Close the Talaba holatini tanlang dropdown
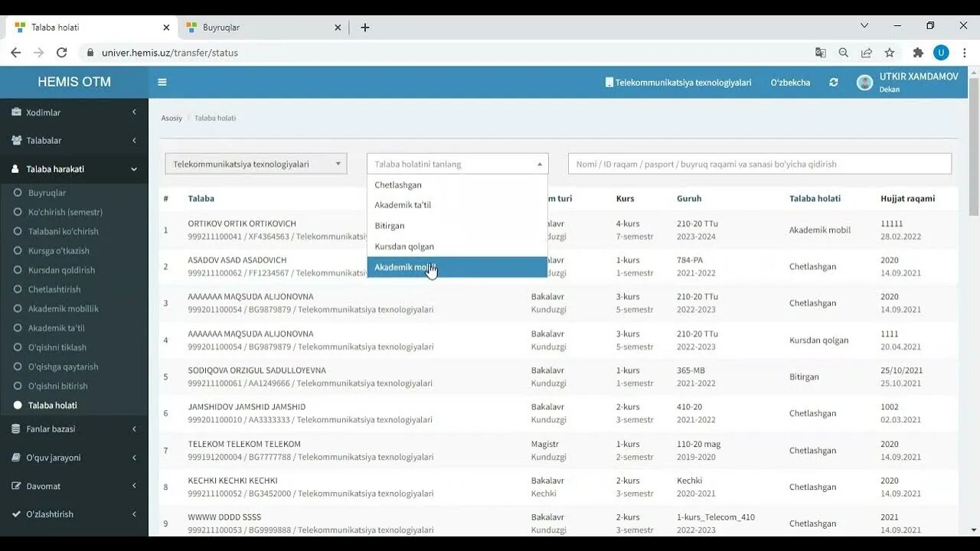The height and width of the screenshot is (551, 980). tap(458, 164)
